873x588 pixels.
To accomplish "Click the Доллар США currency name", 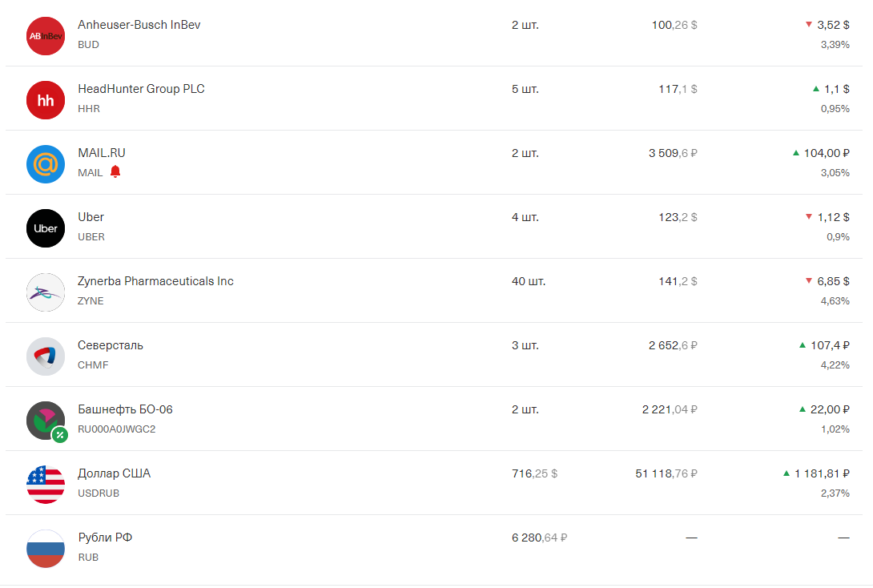I will pyautogui.click(x=114, y=473).
